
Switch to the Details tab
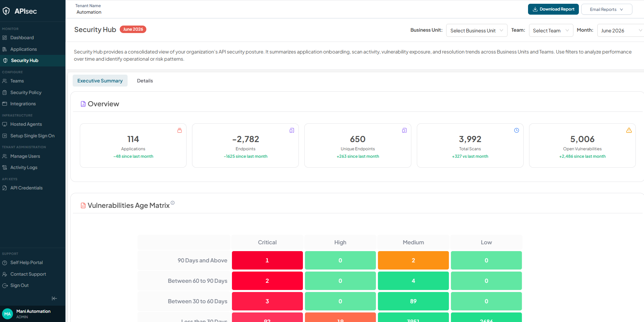tap(145, 81)
